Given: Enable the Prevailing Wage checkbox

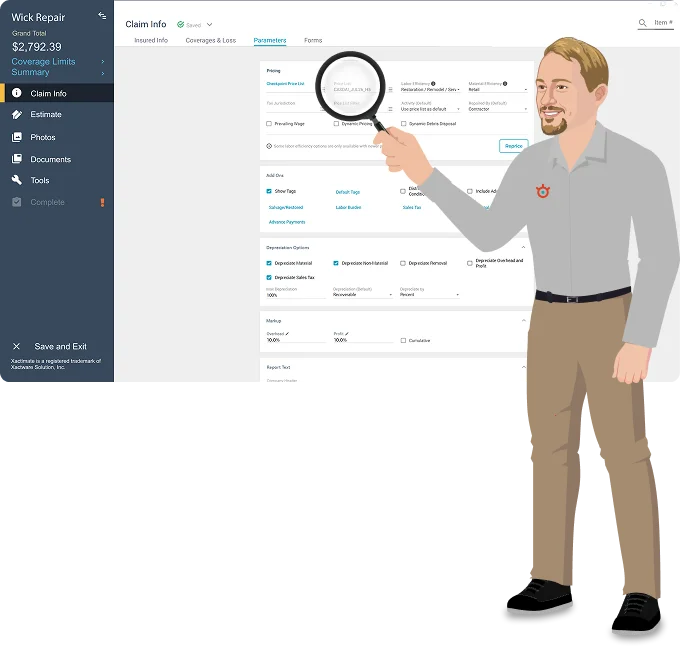Looking at the screenshot, I should (x=269, y=124).
